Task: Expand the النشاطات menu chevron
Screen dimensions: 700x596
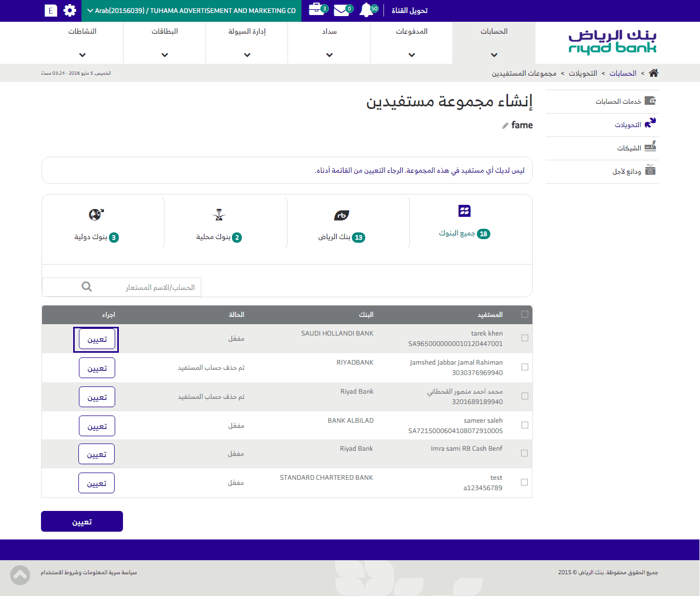Action: 83,55
